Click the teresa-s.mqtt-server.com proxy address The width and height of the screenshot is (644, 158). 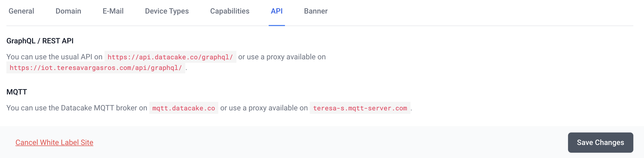click(360, 108)
